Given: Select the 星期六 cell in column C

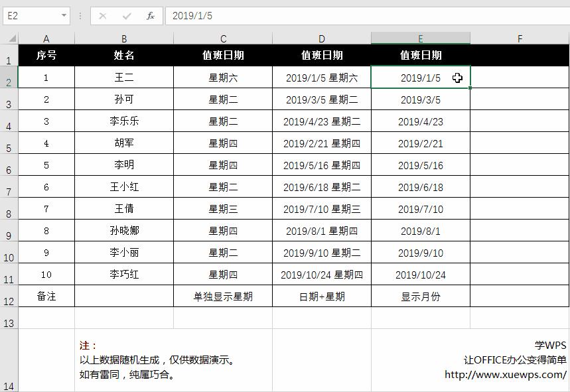Looking at the screenshot, I should point(223,78).
